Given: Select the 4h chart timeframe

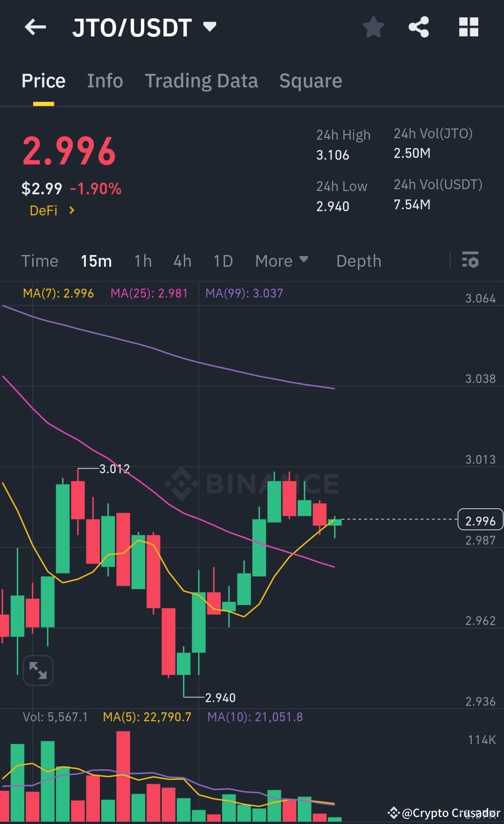Looking at the screenshot, I should pyautogui.click(x=182, y=261).
